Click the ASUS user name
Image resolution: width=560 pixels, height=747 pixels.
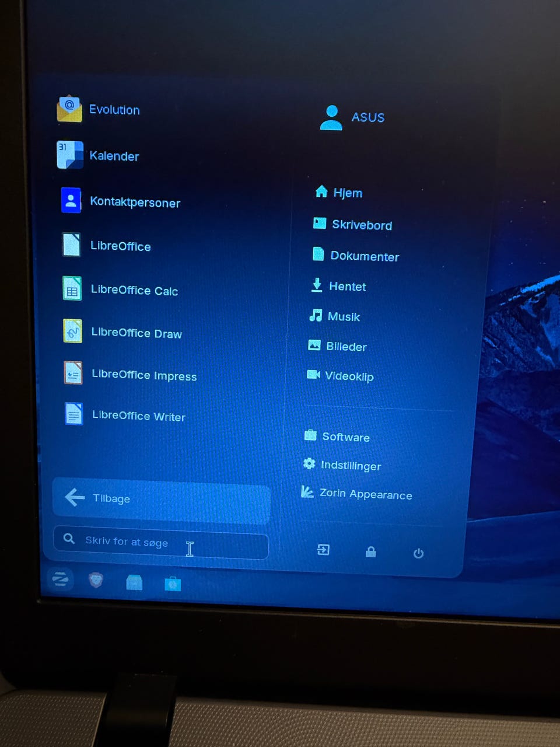pos(368,117)
